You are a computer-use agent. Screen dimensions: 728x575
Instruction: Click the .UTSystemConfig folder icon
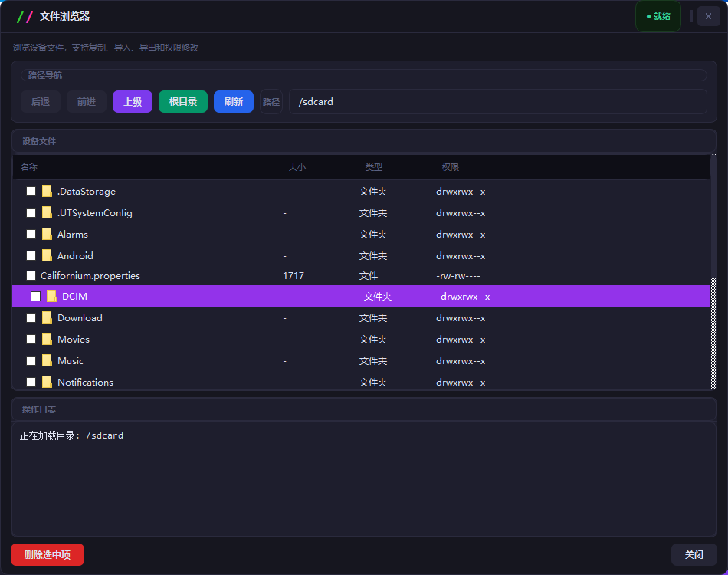click(x=47, y=212)
